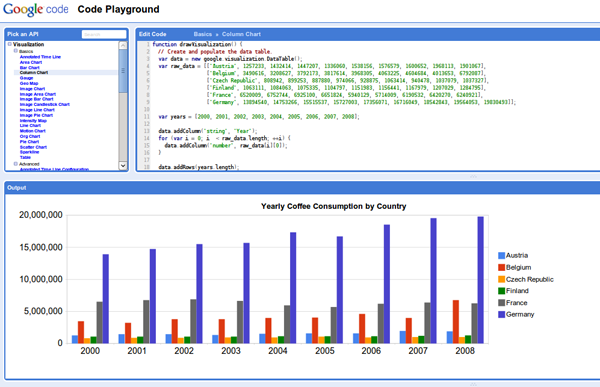The image size is (600, 387).
Task: Click the chart title Yearly Coffee Consumption by Country
Action: [333, 206]
